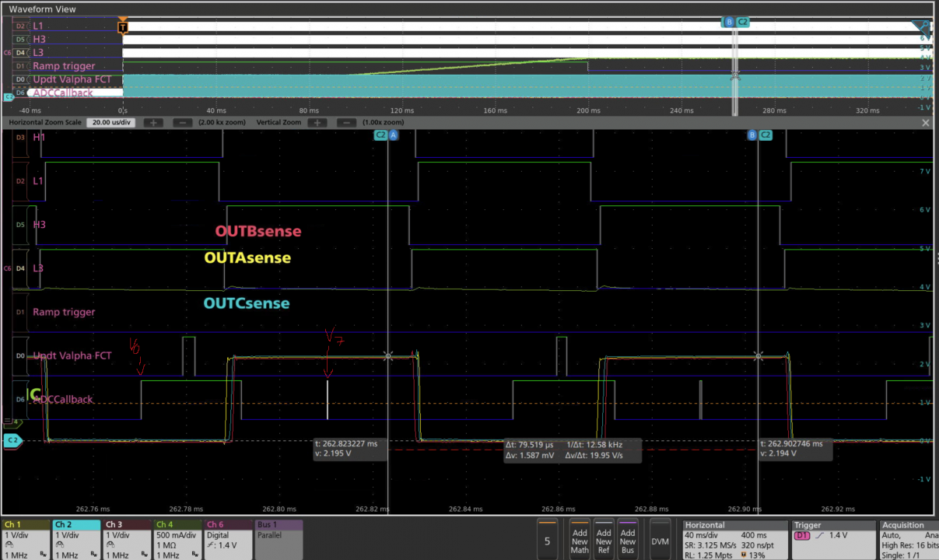Viewport: 939px width, 560px height.
Task: Open the Ch 2 channel badge
Action: click(75, 539)
